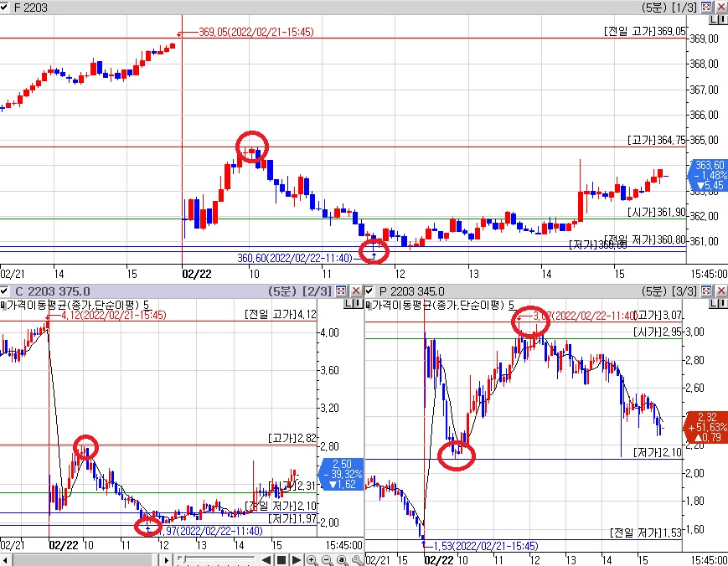Click the 1.53 low annotation in P 2203 chart

click(486, 546)
